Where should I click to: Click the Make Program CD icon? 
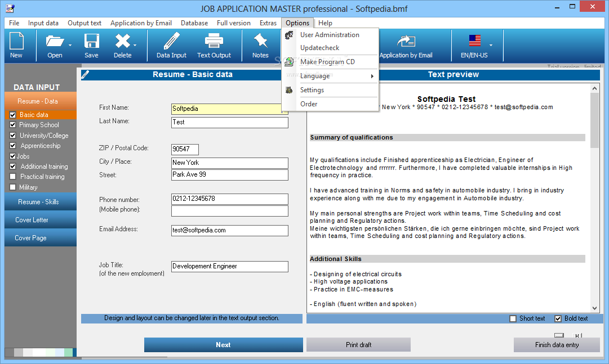tap(289, 62)
